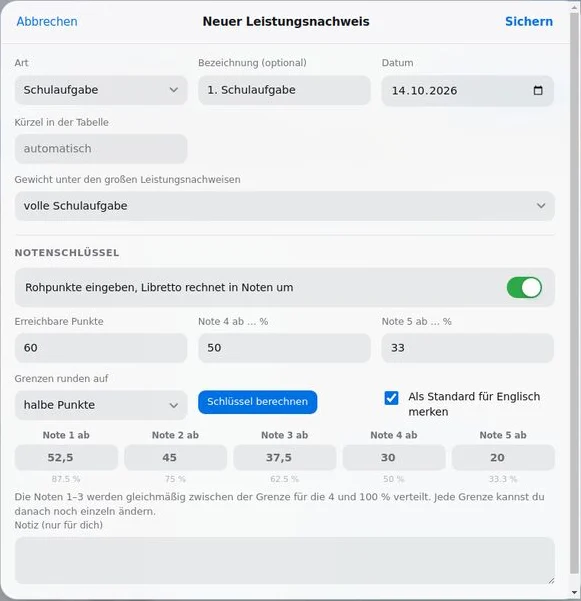The image size is (581, 601).
Task: Click the 50 % label under Note 4
Action: (x=394, y=479)
